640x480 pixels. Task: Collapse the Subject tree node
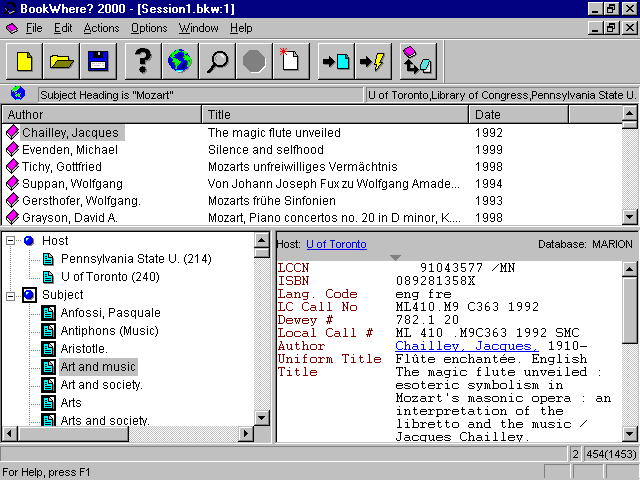(x=11, y=295)
